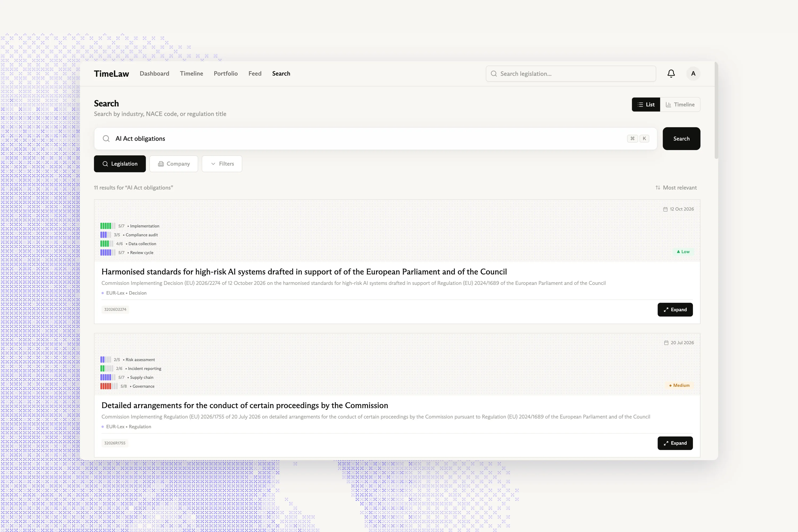
Task: Open Most relevant sort dropdown
Action: pos(676,188)
